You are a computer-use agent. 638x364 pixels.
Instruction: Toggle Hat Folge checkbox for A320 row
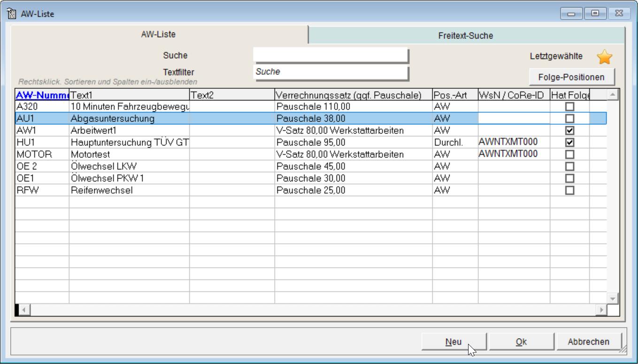[569, 106]
